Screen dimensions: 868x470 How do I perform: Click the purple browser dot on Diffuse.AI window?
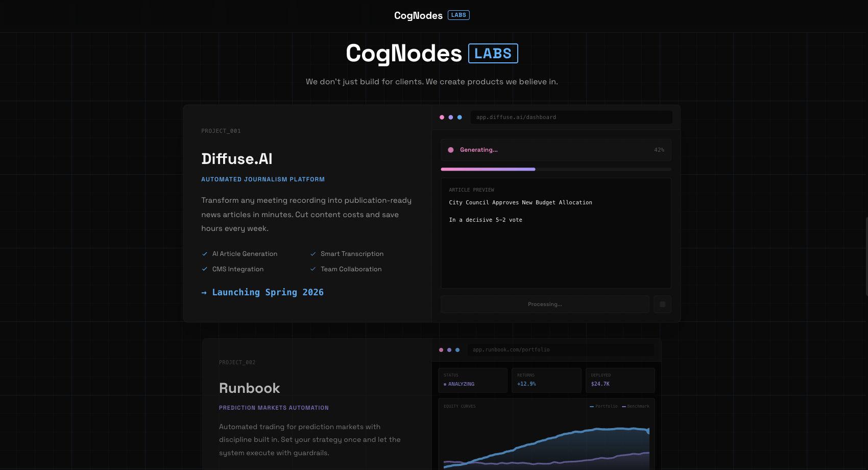(x=451, y=117)
